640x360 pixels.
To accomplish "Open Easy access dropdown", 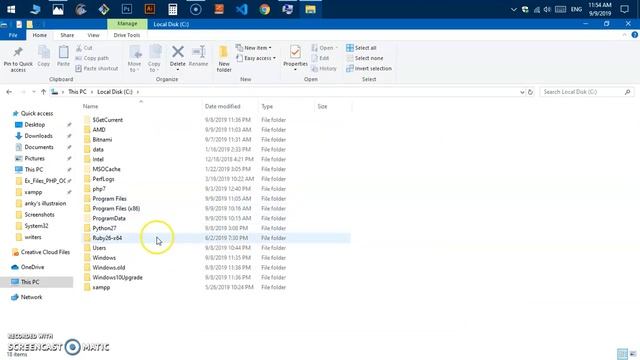I will 256,58.
